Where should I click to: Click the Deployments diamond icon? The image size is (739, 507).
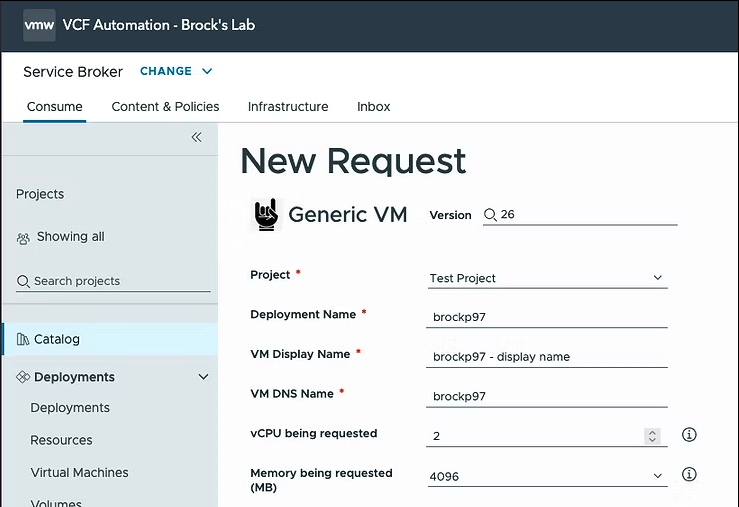[x=23, y=377]
